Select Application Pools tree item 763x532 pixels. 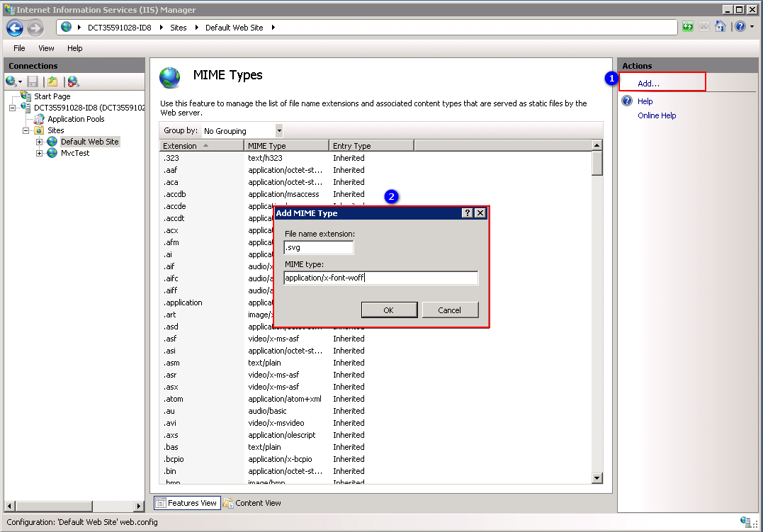[76, 119]
